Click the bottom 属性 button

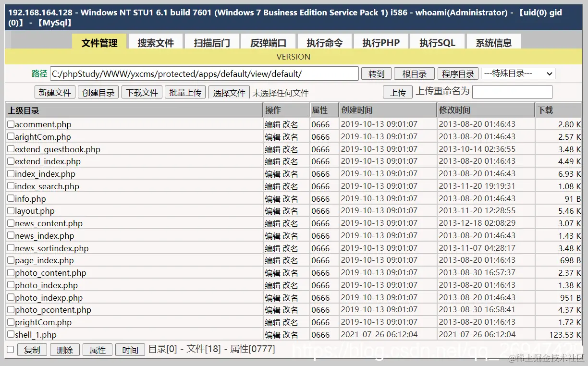point(98,350)
